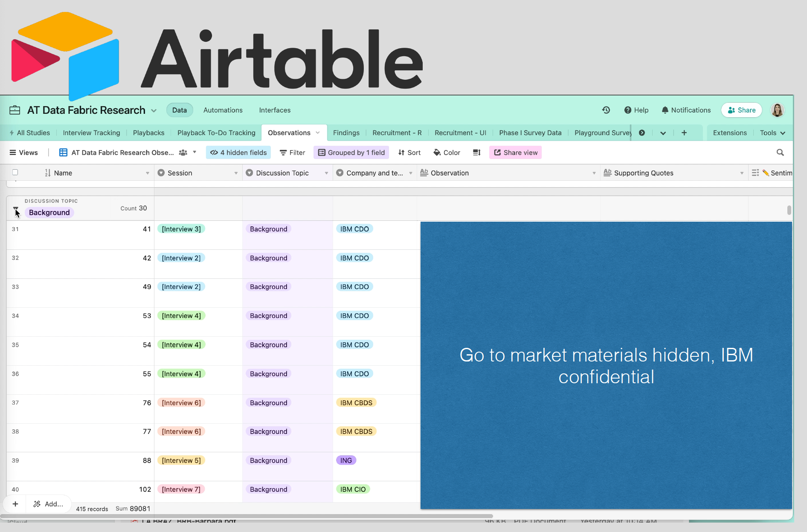Image resolution: width=807 pixels, height=532 pixels.
Task: Click the [Interview 3] session tag
Action: [x=181, y=229]
